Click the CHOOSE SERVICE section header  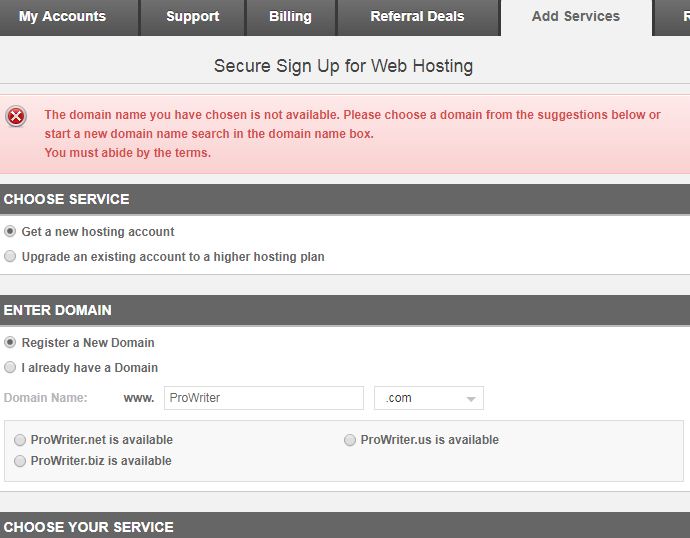pyautogui.click(x=345, y=199)
